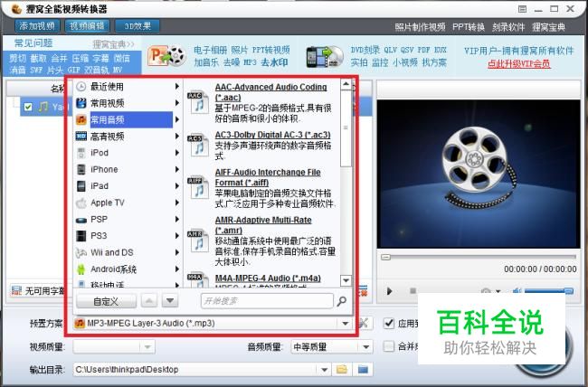Select M4A-MPEG-4 Audio format
588x387 pixels.
(x=268, y=278)
